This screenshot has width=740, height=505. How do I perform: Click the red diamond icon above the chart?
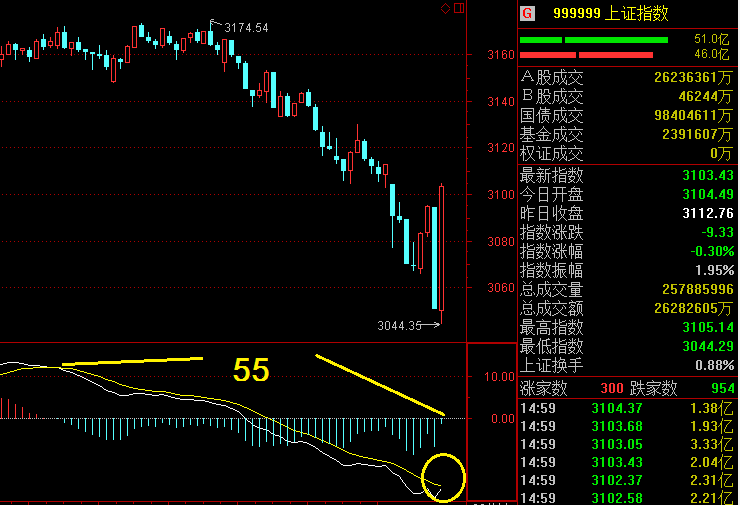[x=445, y=8]
